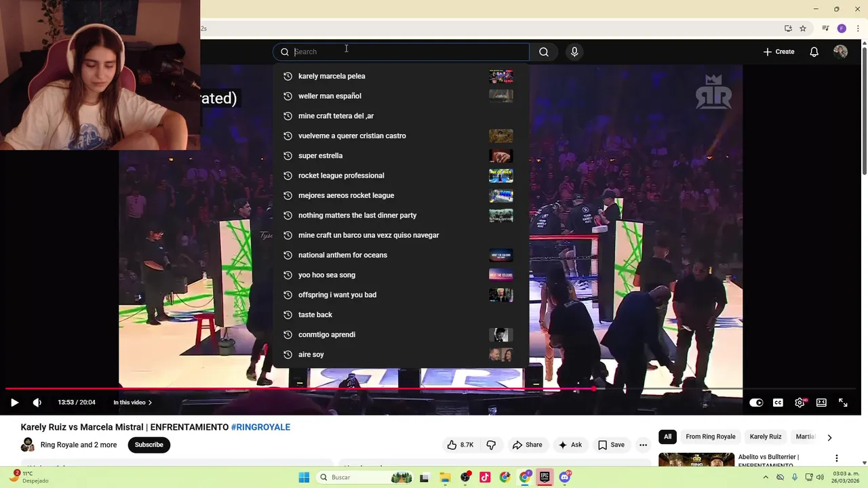The width and height of the screenshot is (868, 488).
Task: Select suggestion 'super estrella'
Action: pos(401,155)
